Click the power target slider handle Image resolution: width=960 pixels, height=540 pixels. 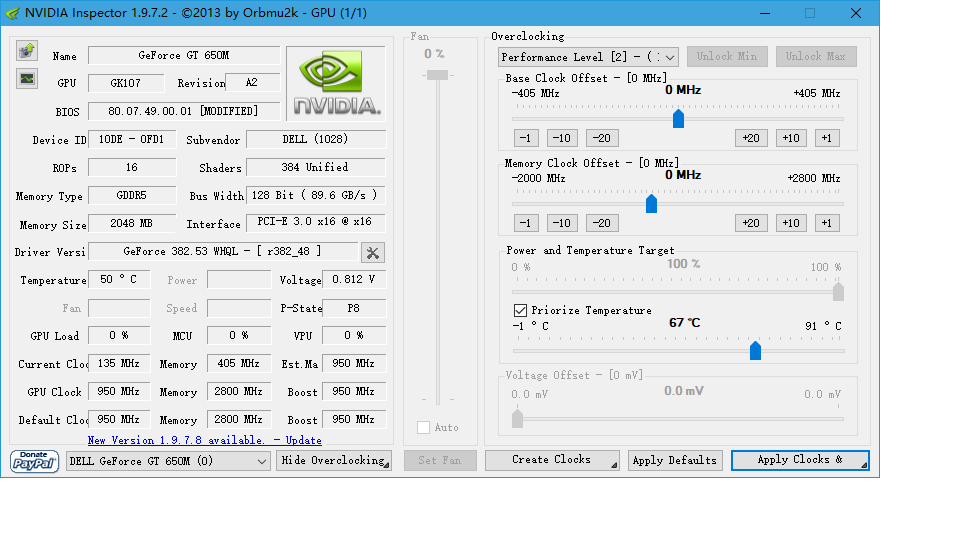[x=838, y=292]
